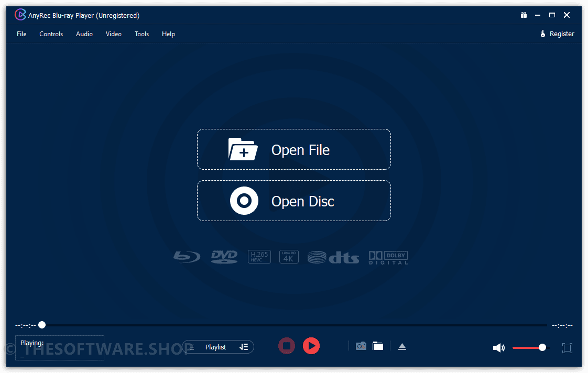Click the volume slider handle
Image resolution: width=588 pixels, height=373 pixels.
tap(542, 347)
